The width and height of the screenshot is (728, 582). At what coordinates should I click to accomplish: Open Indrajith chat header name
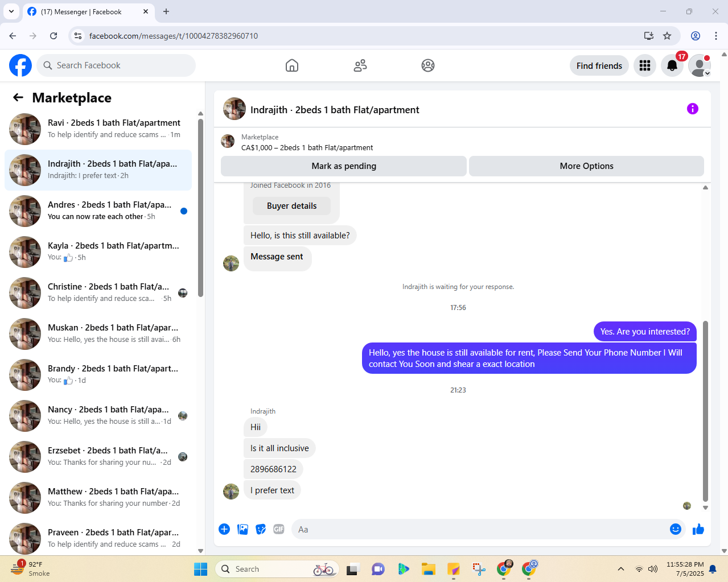(x=335, y=110)
